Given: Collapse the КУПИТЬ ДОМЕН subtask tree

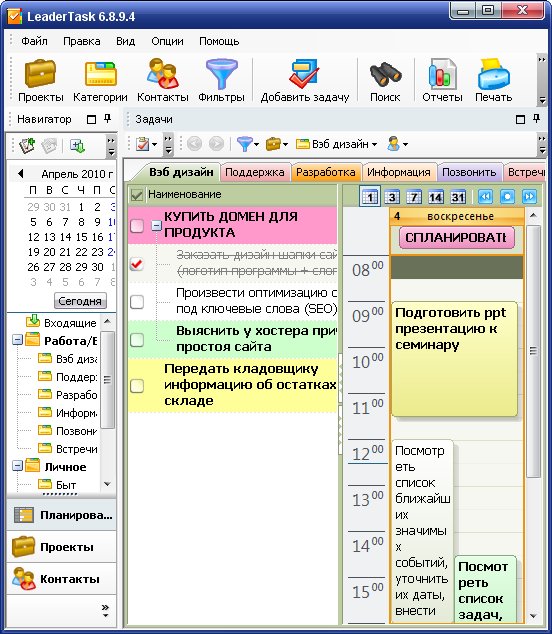Looking at the screenshot, I should pyautogui.click(x=156, y=226).
